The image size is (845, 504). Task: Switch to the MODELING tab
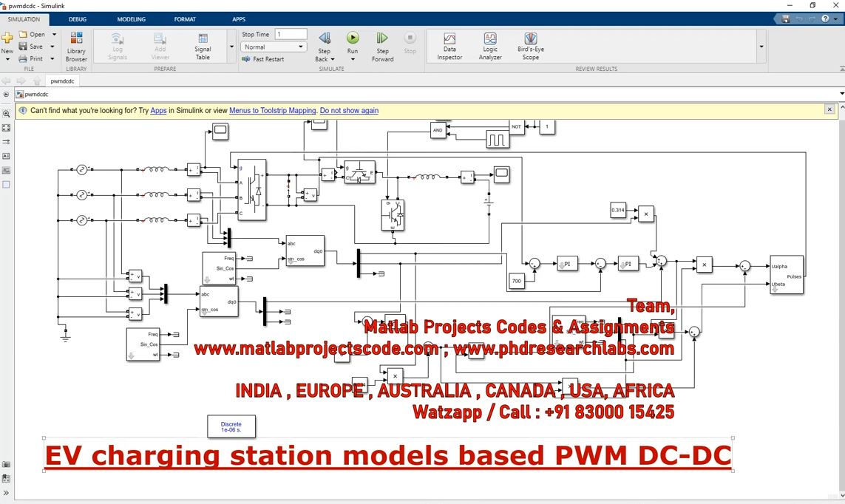(132, 19)
